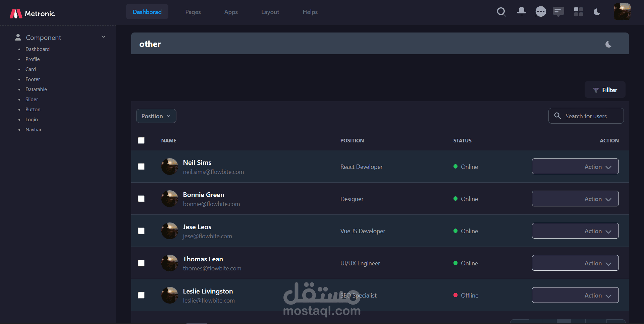Select the Jese Leos row checkbox

pos(141,231)
